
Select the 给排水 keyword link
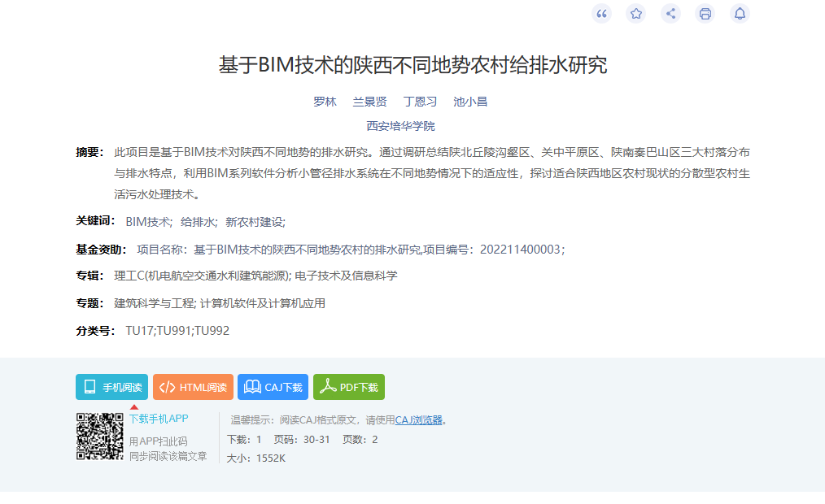click(198, 221)
